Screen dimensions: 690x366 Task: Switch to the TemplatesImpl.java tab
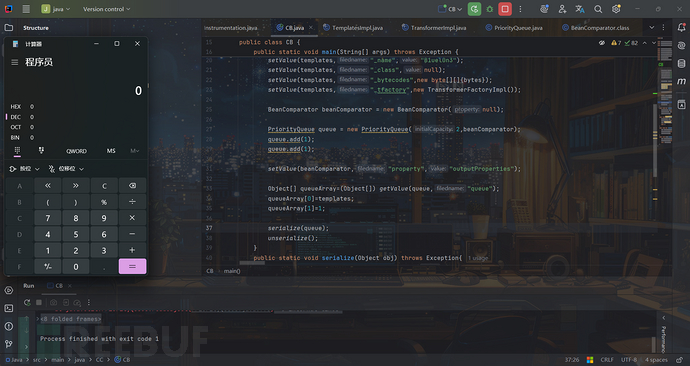(357, 28)
